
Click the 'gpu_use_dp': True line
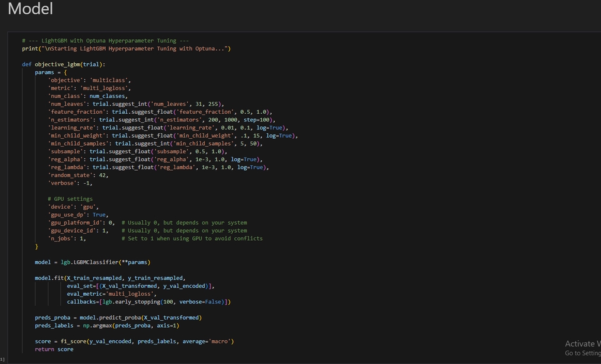[78, 215]
